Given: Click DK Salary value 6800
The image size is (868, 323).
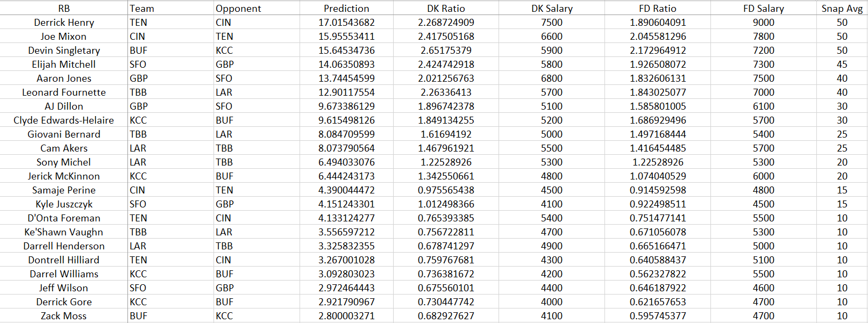Looking at the screenshot, I should (552, 78).
